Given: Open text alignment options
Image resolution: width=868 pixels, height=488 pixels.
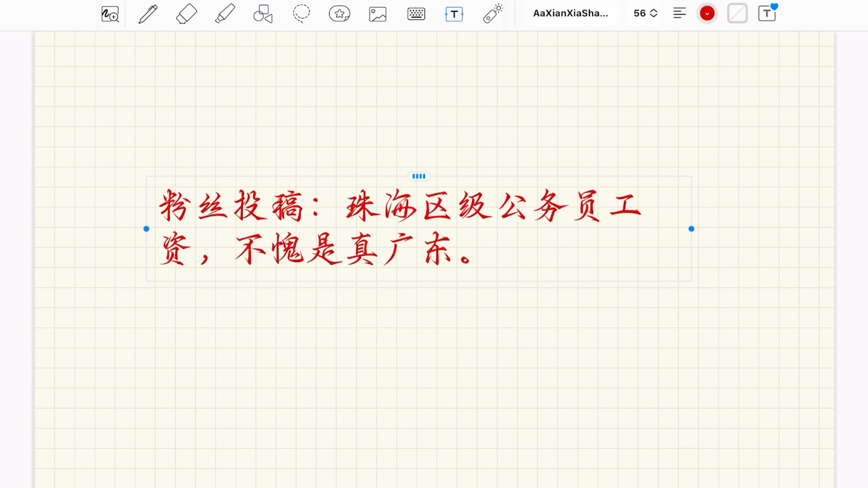Looking at the screenshot, I should (x=680, y=13).
